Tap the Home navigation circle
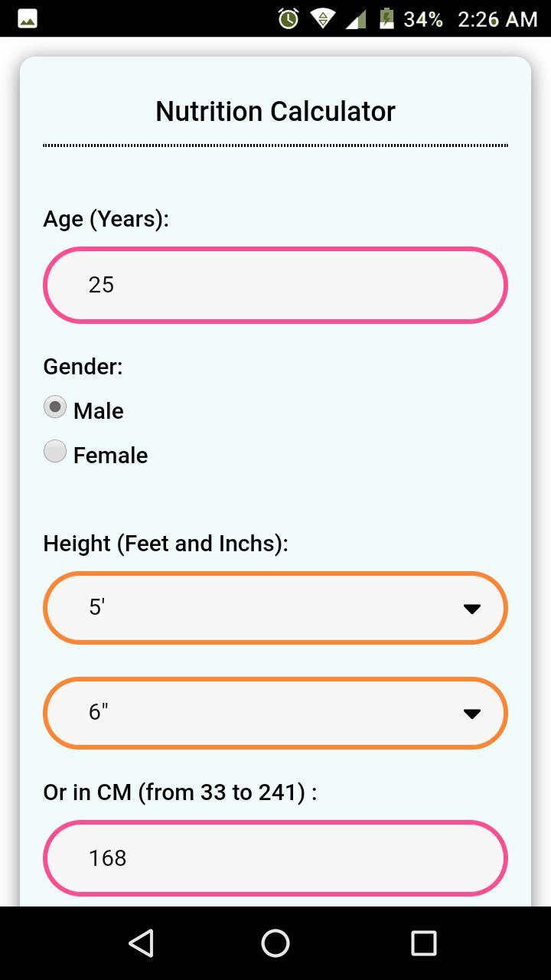The image size is (551, 980). tap(275, 943)
